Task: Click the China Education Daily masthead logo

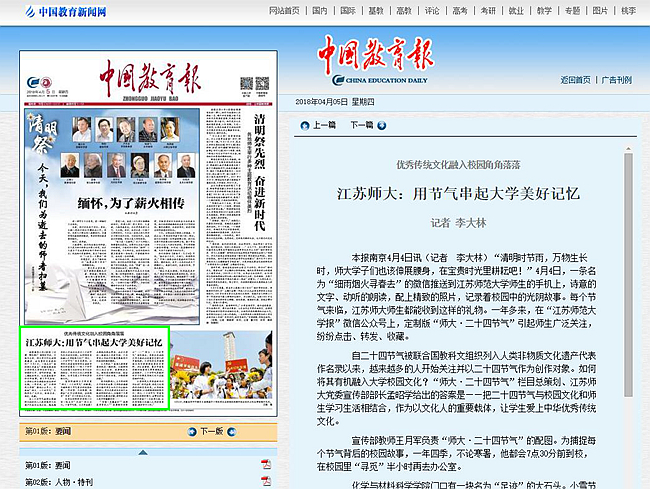Action: point(376,58)
